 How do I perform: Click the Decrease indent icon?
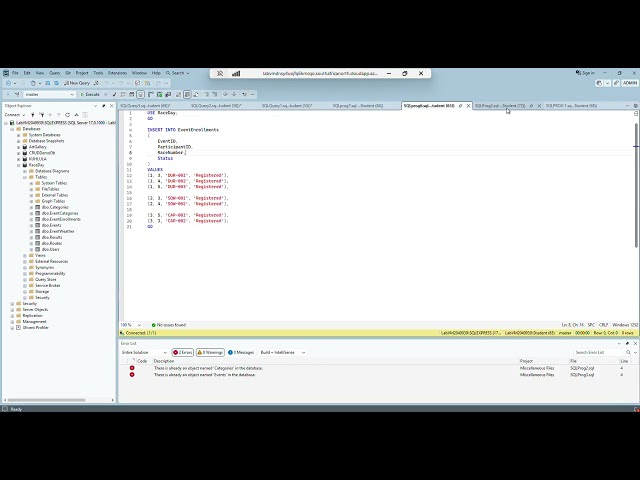point(225,94)
